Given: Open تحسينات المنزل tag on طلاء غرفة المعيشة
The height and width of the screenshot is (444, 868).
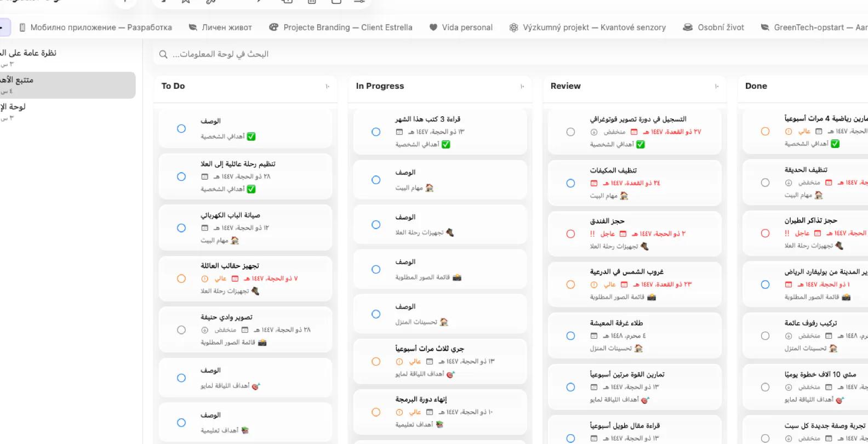Looking at the screenshot, I should [616, 349].
